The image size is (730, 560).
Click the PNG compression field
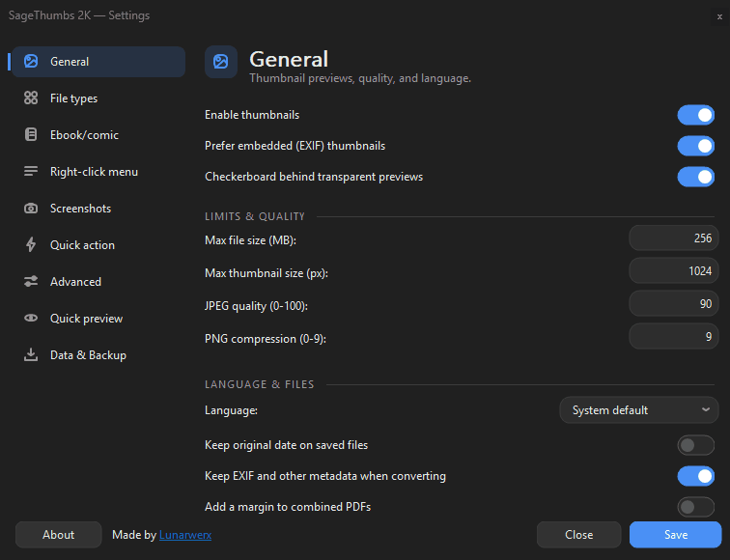pos(674,337)
